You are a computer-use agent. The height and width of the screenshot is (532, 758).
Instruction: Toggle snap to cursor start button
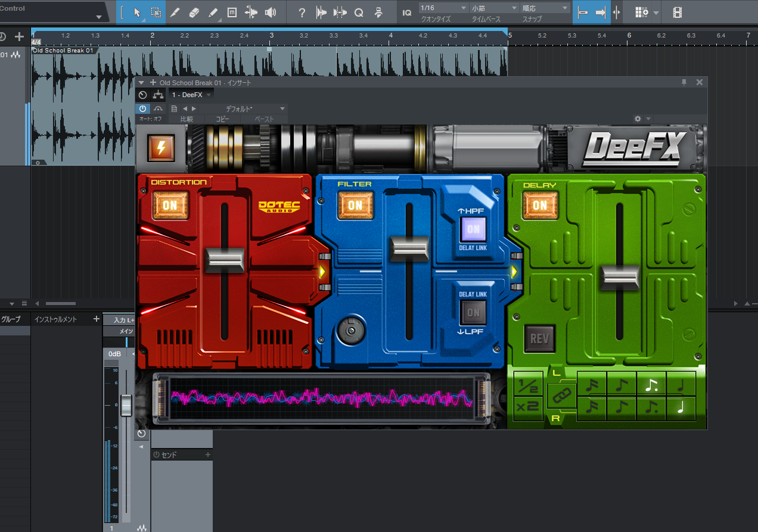583,12
